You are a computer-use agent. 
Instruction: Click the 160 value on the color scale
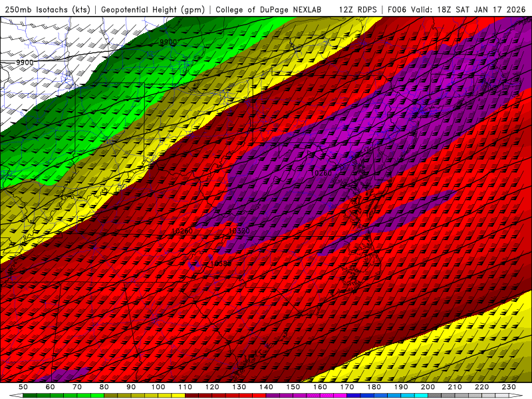[320, 387]
